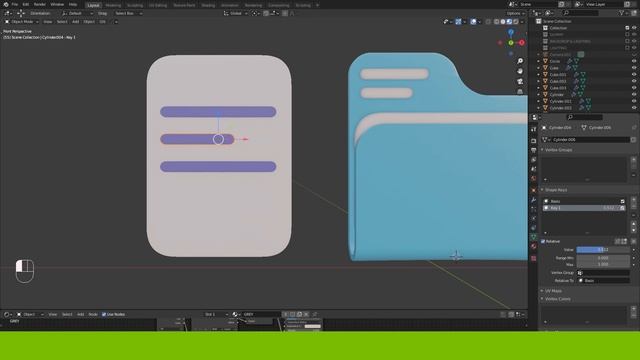640x360 pixels.
Task: Select the Cylinder.002 row in outliner
Action: [x=584, y=108]
